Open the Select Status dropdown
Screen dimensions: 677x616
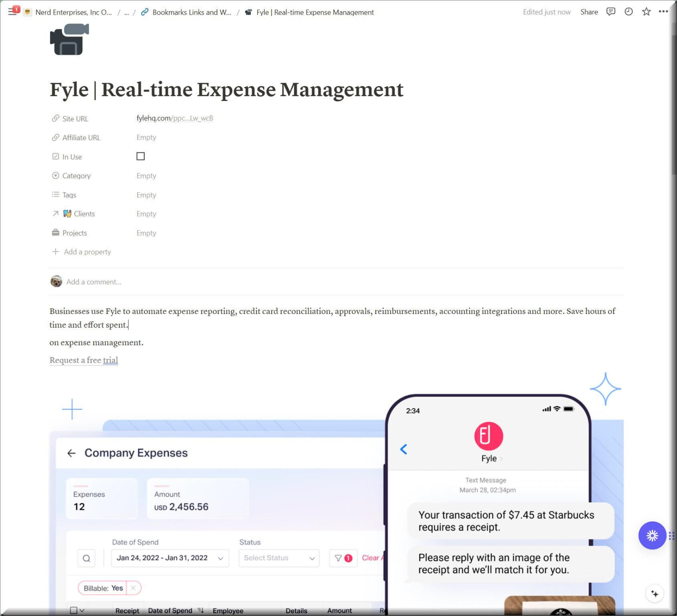point(279,558)
